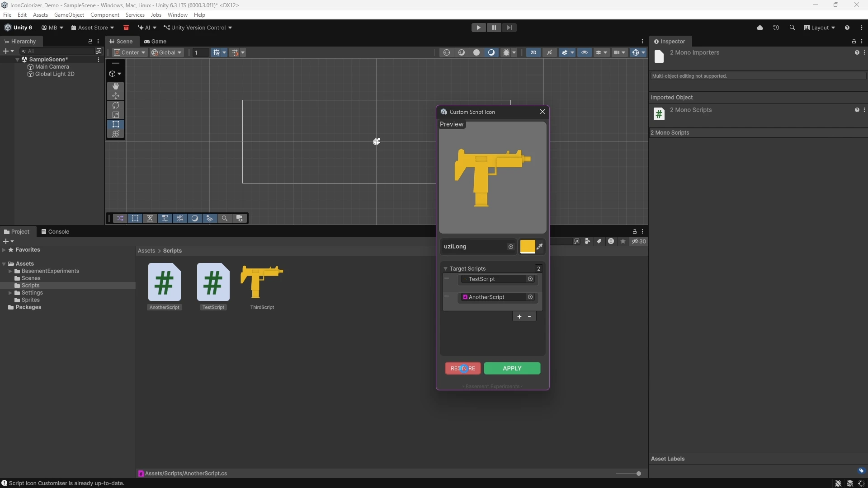Toggle scene visibility eye icon
The height and width of the screenshot is (488, 868).
click(x=585, y=52)
